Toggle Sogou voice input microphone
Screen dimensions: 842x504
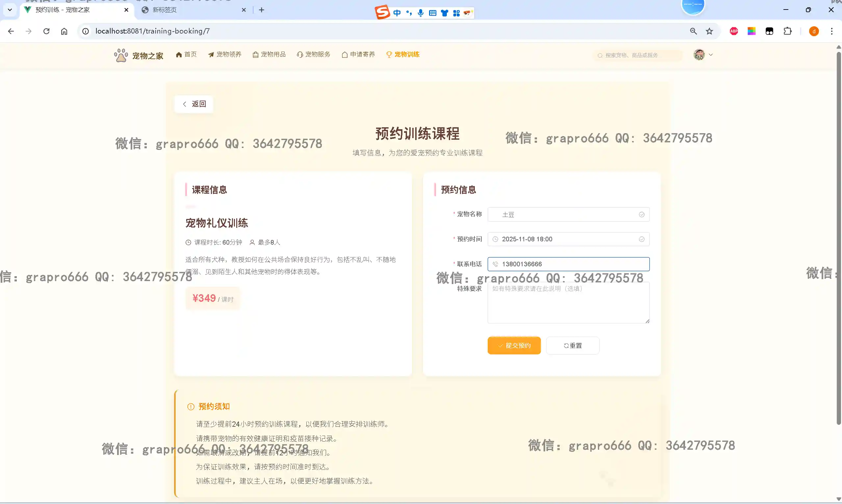pyautogui.click(x=421, y=13)
